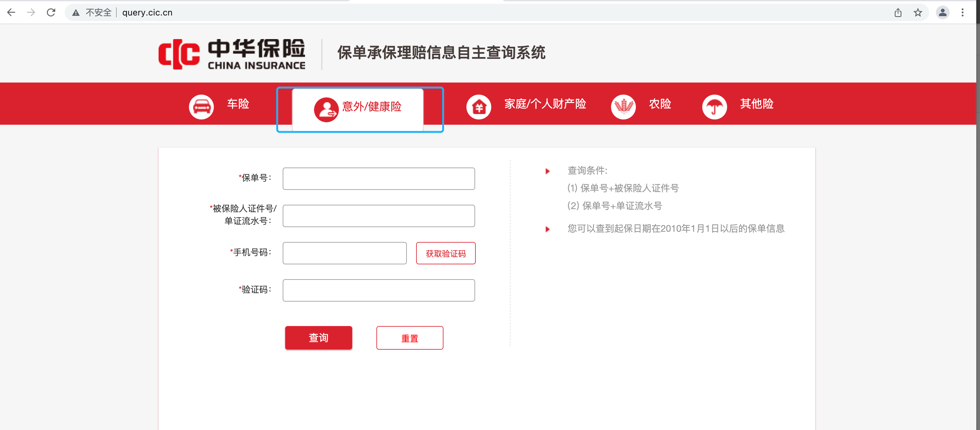
Task: Click the not-secure warning triangle icon
Action: [76, 13]
